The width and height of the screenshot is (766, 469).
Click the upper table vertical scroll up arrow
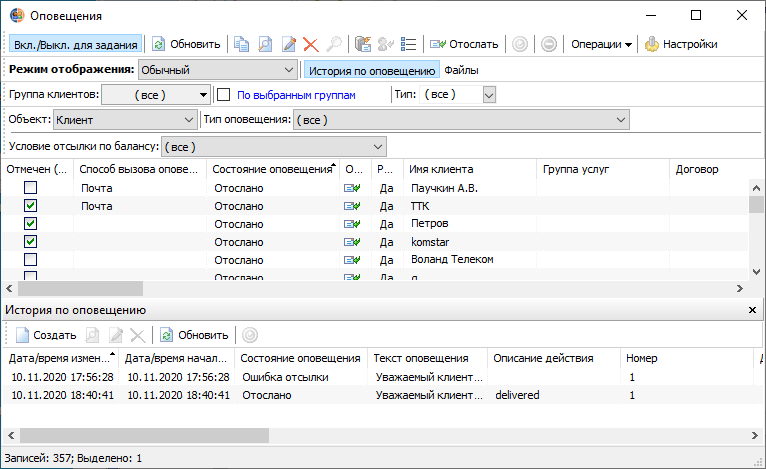[756, 188]
